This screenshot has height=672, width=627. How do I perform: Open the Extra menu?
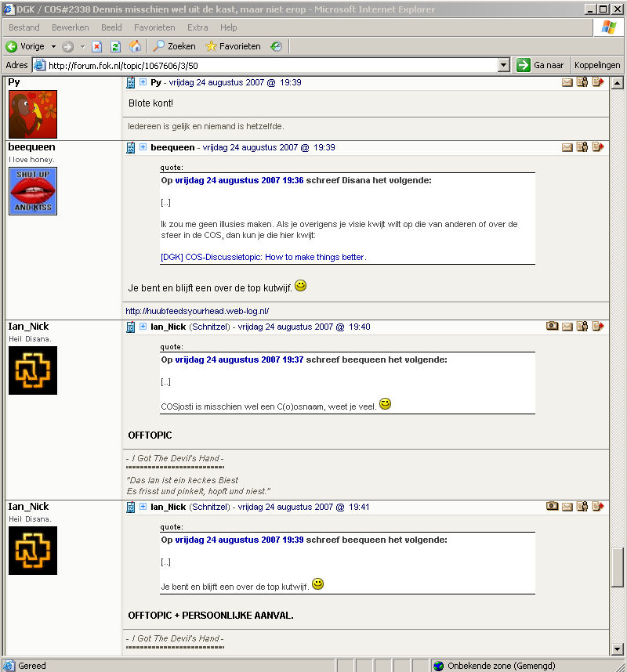point(198,27)
